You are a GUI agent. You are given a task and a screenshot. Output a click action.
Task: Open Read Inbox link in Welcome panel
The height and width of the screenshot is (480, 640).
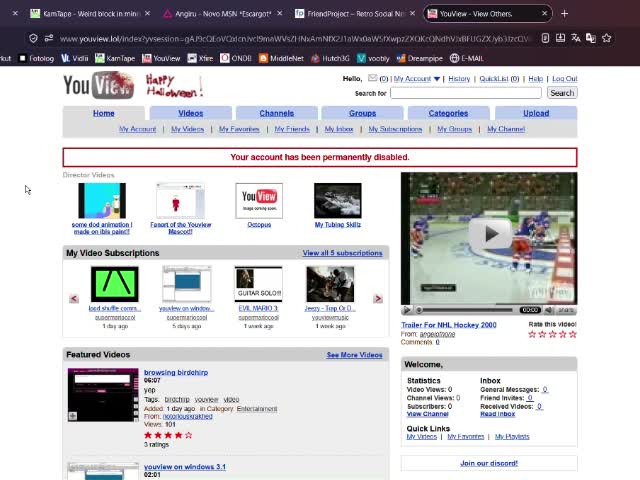pyautogui.click(x=498, y=414)
